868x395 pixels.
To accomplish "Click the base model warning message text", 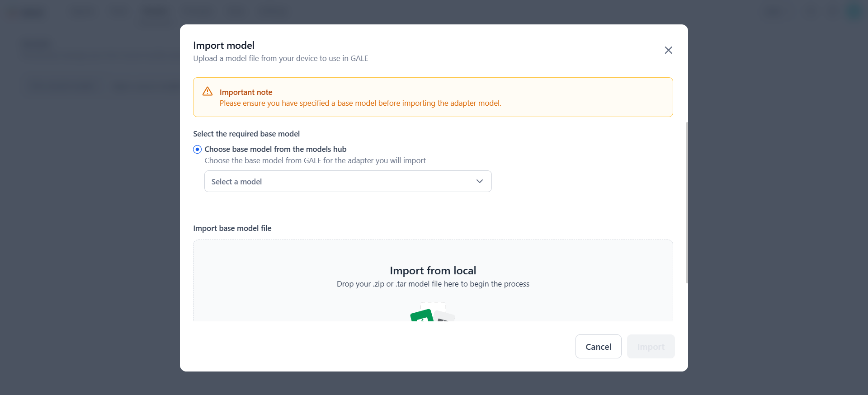I will [360, 103].
